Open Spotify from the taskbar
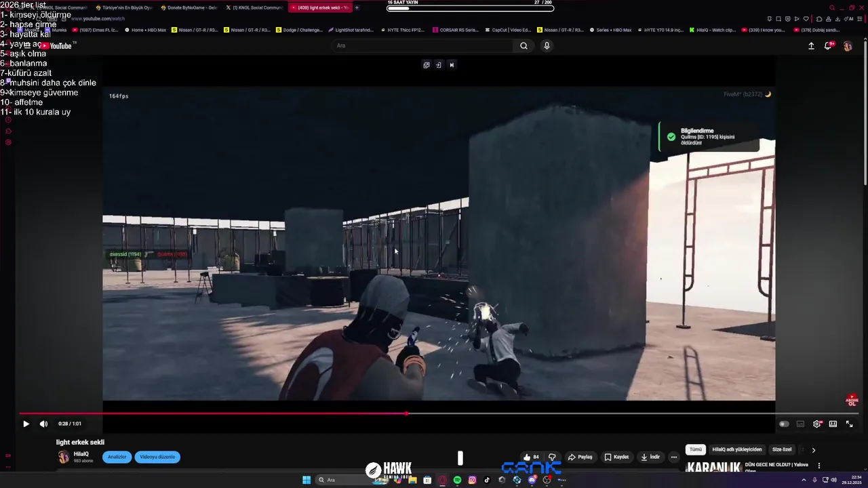The width and height of the screenshot is (868, 488). tap(457, 480)
